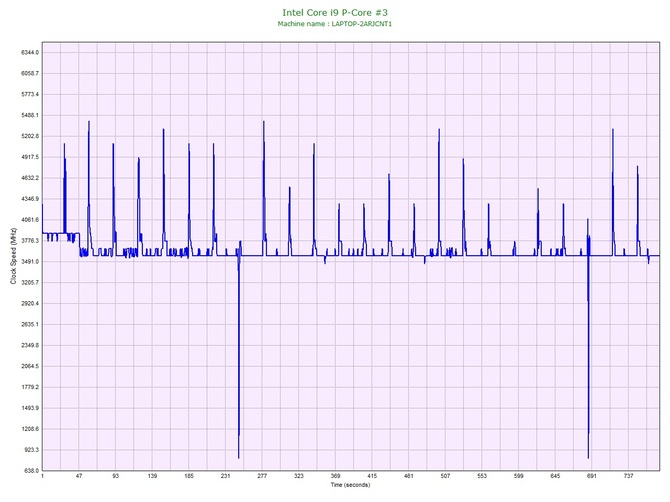Image resolution: width=670 pixels, height=502 pixels.
Task: Click the "Clock Speed (MHz)" axis label
Action: coord(13,256)
